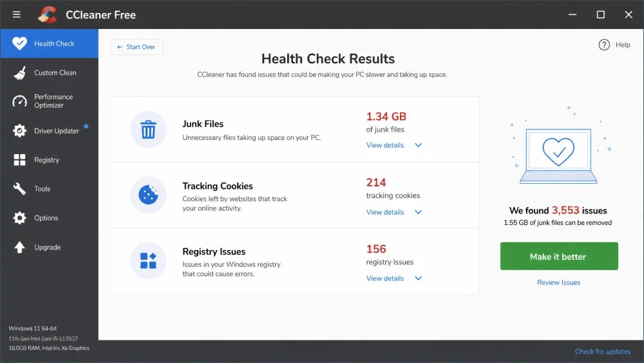Click the Upgrade arrow icon
The width and height of the screenshot is (644, 363).
pyautogui.click(x=19, y=247)
